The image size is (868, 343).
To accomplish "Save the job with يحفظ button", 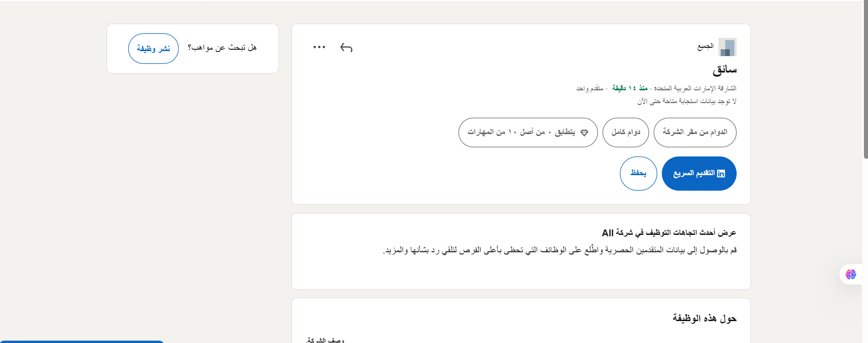I will 638,173.
